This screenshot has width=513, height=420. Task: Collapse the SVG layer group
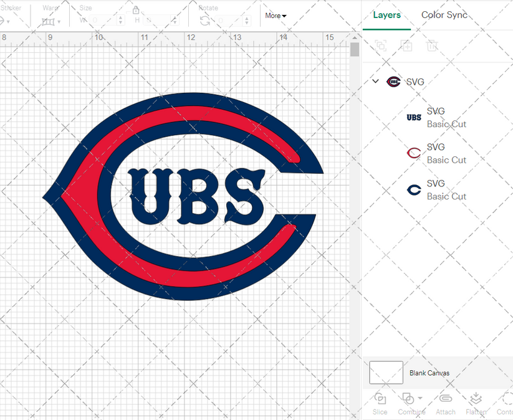pos(375,81)
